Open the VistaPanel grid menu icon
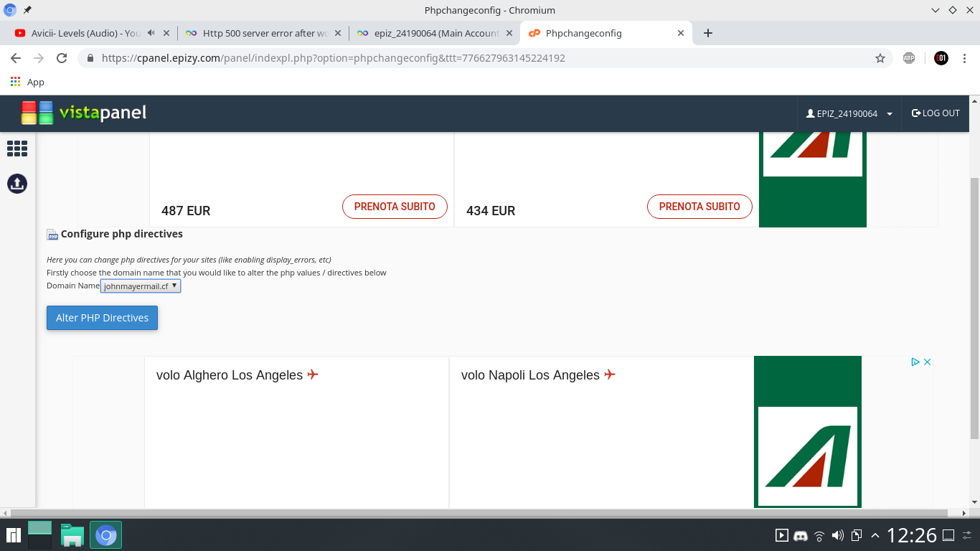Screen dimensions: 980x551 [x=17, y=149]
